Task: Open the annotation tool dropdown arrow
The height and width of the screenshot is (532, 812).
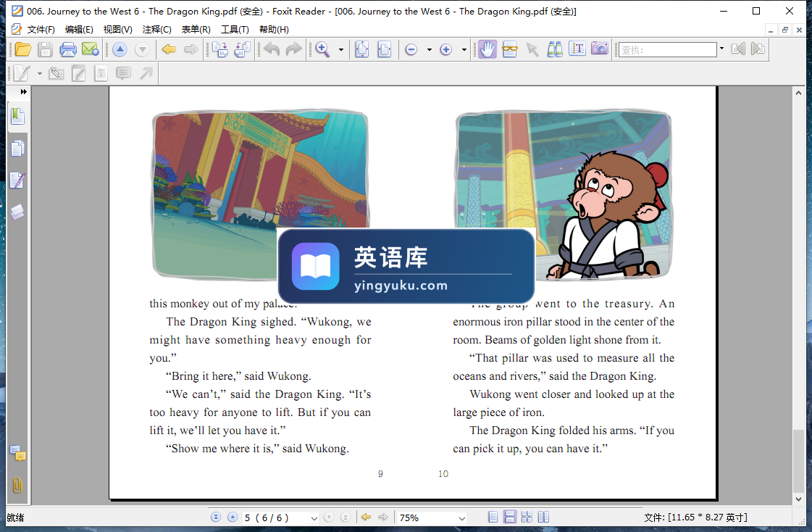Action: point(39,74)
